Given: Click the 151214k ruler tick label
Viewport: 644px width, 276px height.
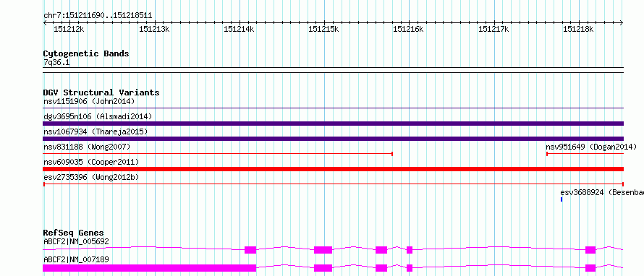Looking at the screenshot, I should coord(239,30).
